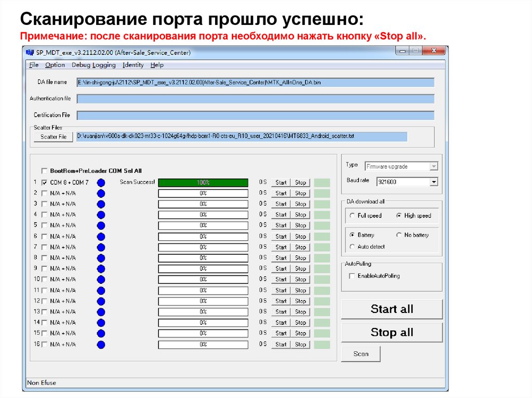Click the green indicator box for row 1

(322, 183)
